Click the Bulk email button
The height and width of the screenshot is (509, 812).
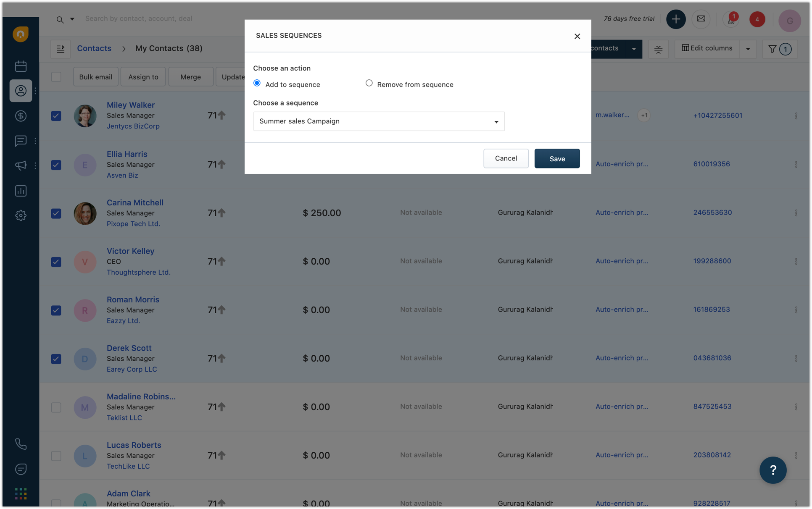point(95,77)
